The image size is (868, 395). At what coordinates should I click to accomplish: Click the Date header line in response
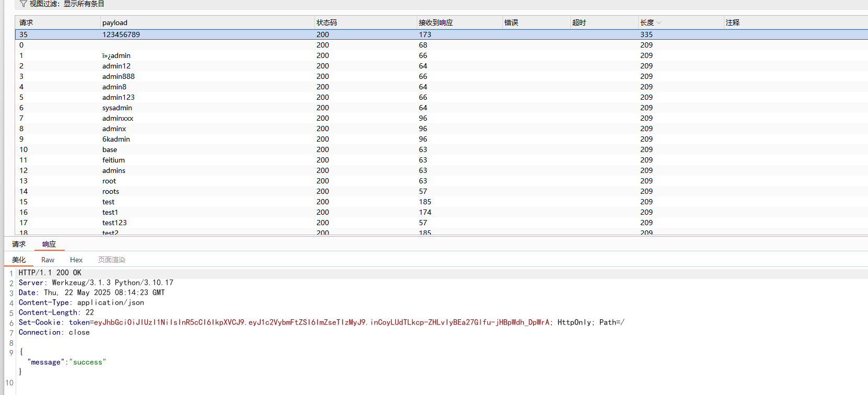[x=92, y=293]
